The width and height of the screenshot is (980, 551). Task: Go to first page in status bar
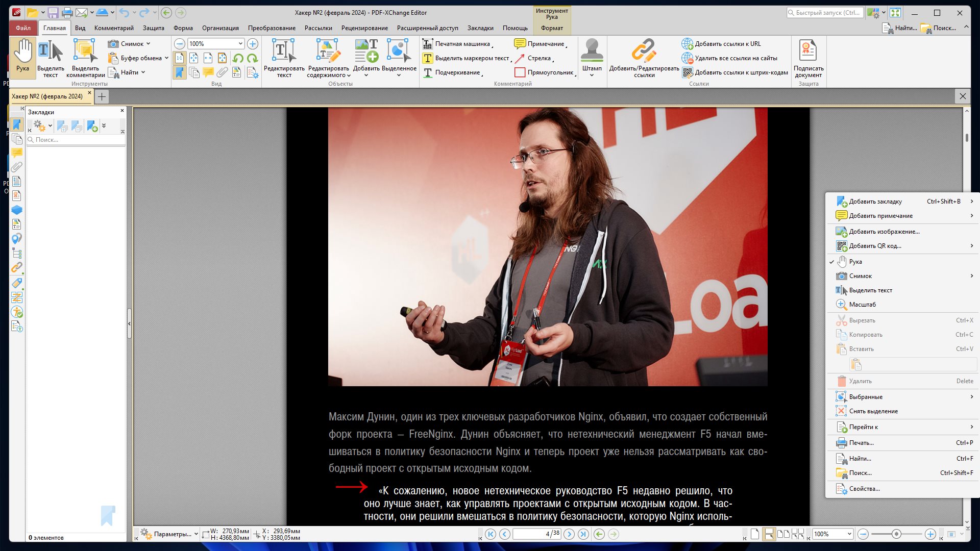[x=491, y=534]
